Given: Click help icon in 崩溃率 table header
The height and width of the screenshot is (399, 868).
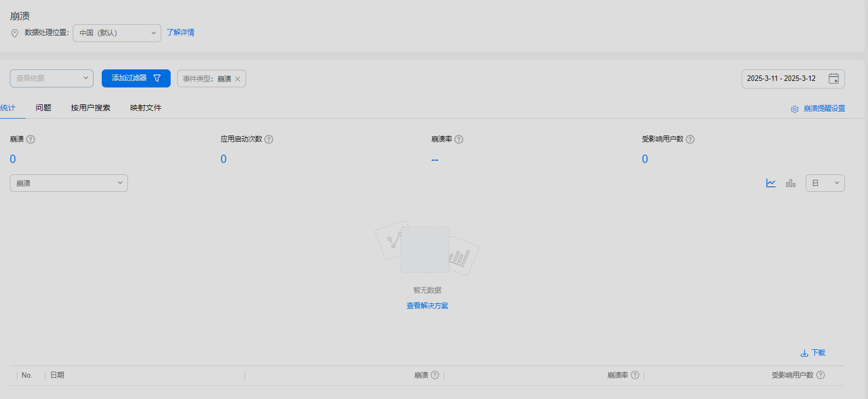Looking at the screenshot, I should pos(635,375).
